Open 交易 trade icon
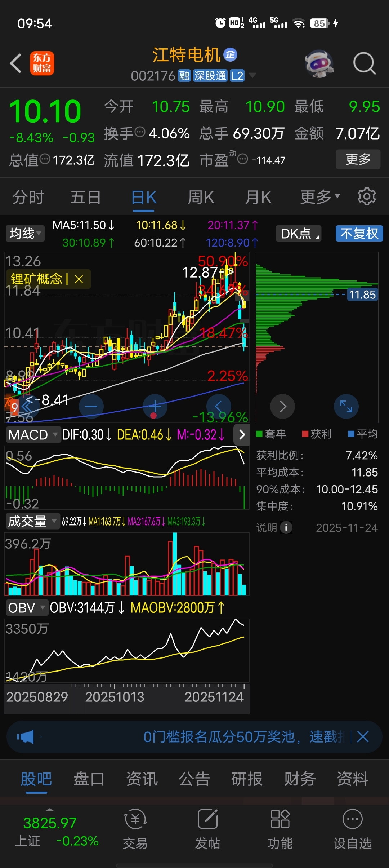389x868 pixels. point(135,829)
